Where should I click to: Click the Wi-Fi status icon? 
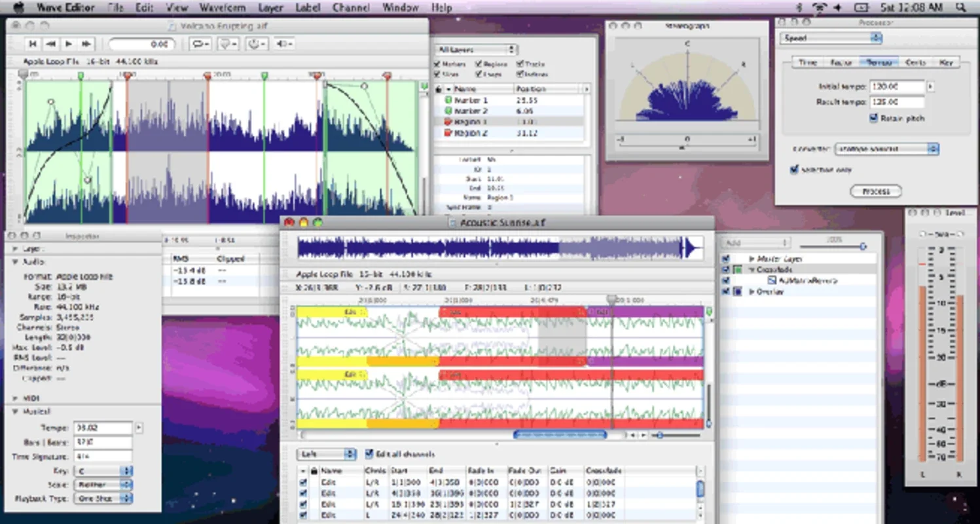820,8
